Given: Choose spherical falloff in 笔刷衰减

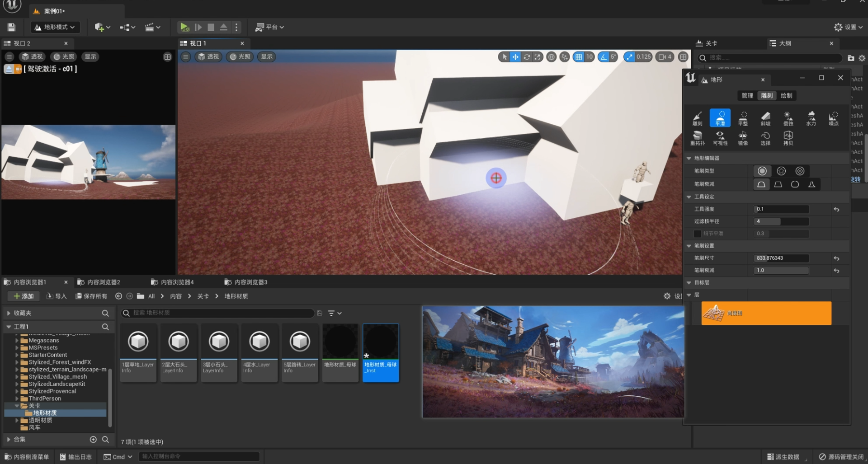Looking at the screenshot, I should click(795, 184).
